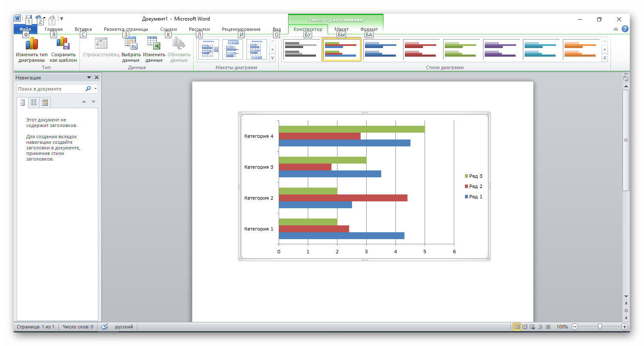Open the Файл menu
644x346 pixels.
click(x=25, y=29)
